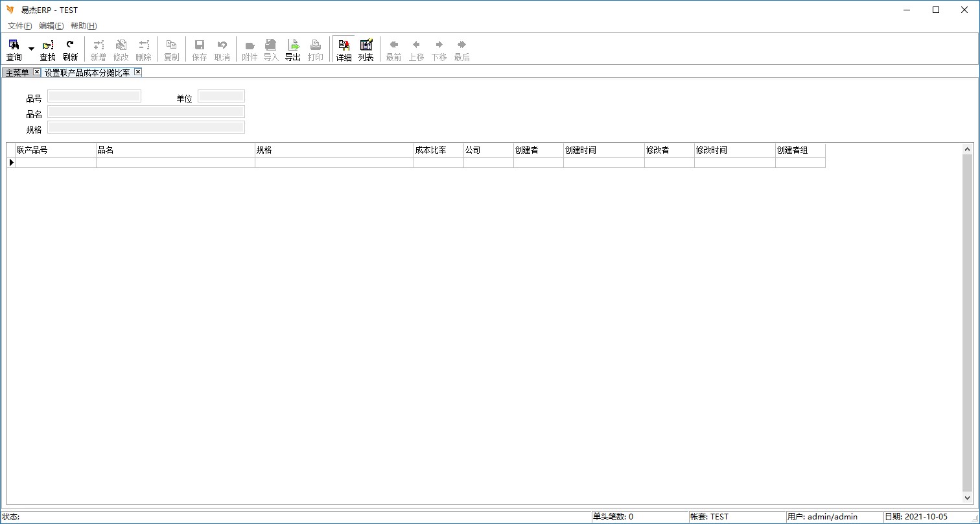This screenshot has width=980, height=524.
Task: Click the first row's 联产品号 cell
Action: pos(55,163)
